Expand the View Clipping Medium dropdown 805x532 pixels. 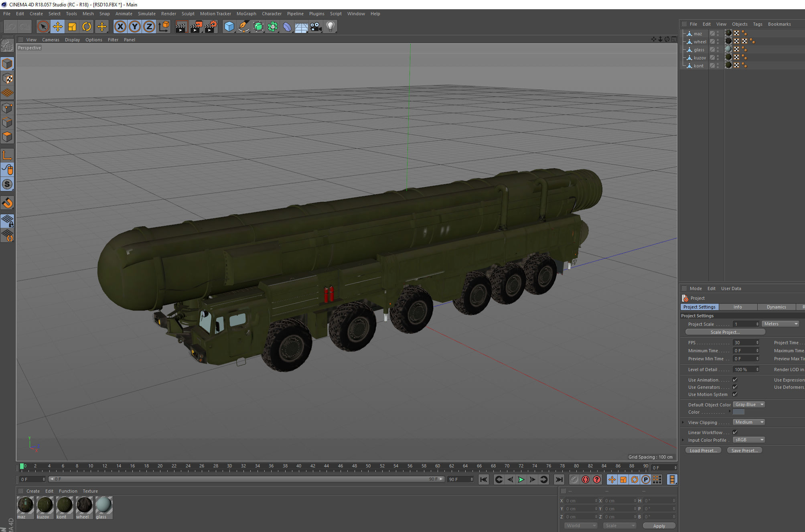[x=749, y=422]
